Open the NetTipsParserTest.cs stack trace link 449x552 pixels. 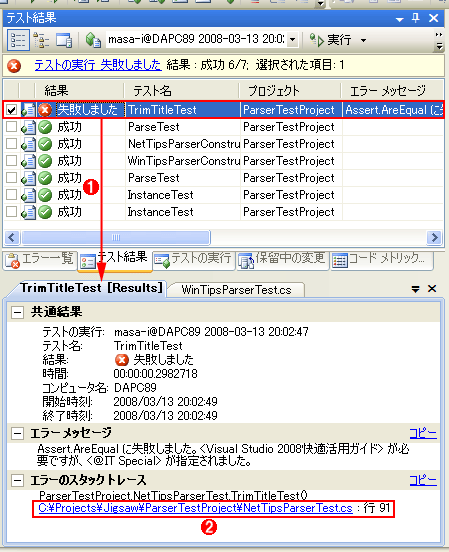pos(195,508)
